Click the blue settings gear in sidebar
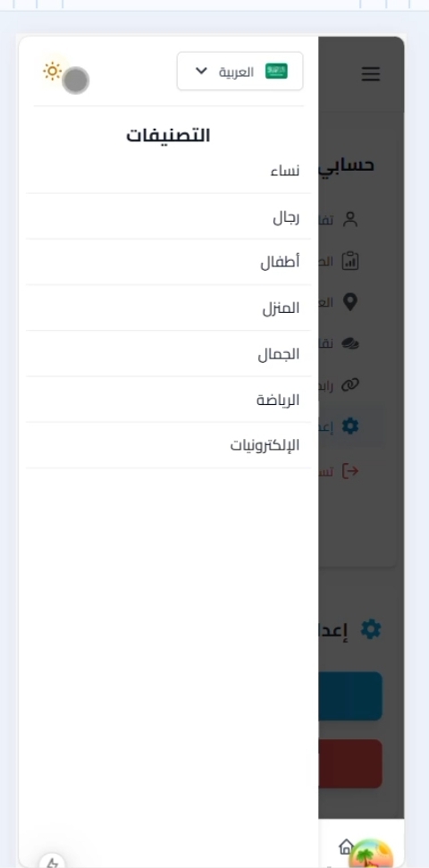This screenshot has height=868, width=429. [x=350, y=426]
